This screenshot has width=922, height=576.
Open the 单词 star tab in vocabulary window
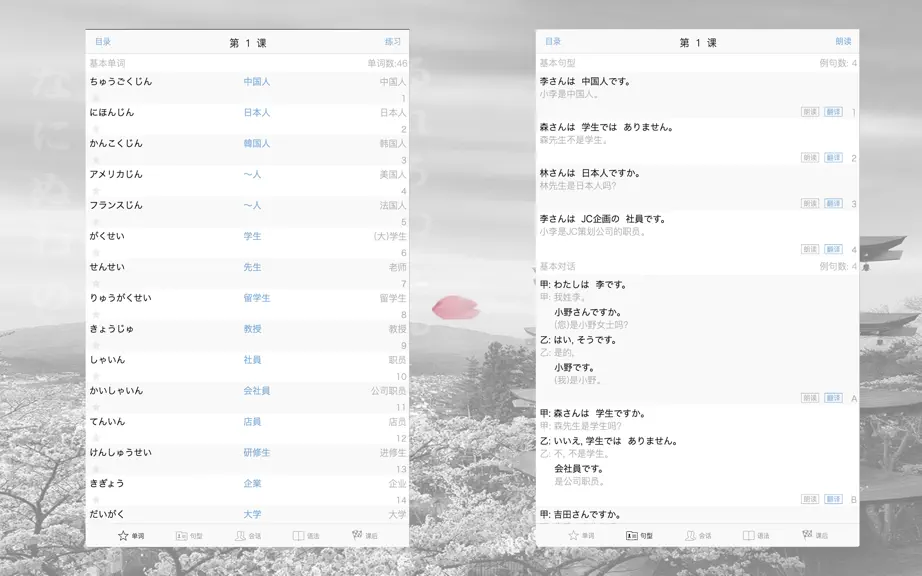pyautogui.click(x=131, y=535)
